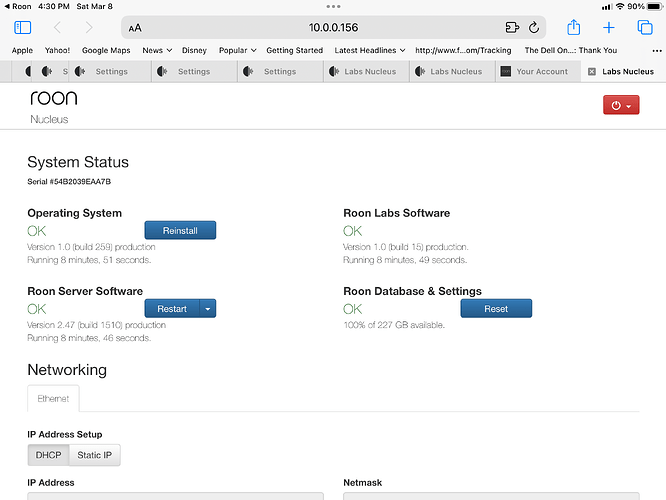Show the Safari sidebar

(x=23, y=28)
